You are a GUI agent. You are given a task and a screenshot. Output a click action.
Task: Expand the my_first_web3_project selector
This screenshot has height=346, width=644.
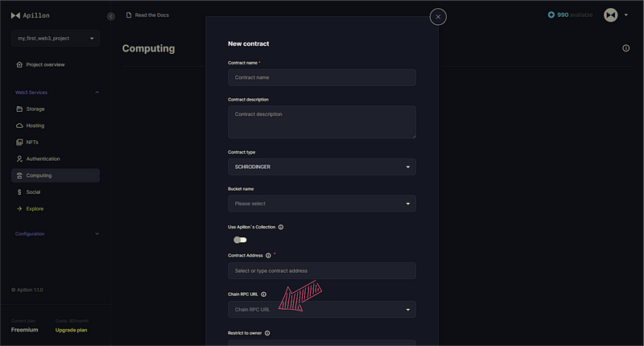(x=56, y=38)
